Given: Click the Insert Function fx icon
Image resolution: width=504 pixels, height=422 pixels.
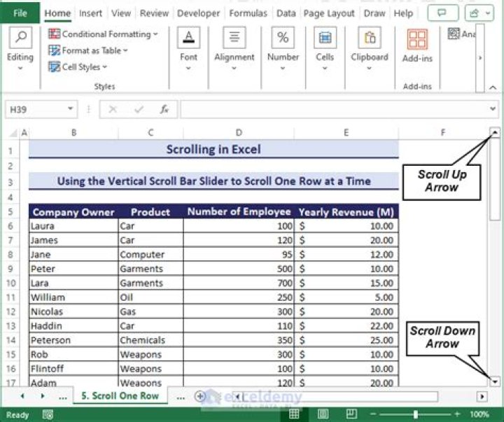Looking at the screenshot, I should 164,110.
